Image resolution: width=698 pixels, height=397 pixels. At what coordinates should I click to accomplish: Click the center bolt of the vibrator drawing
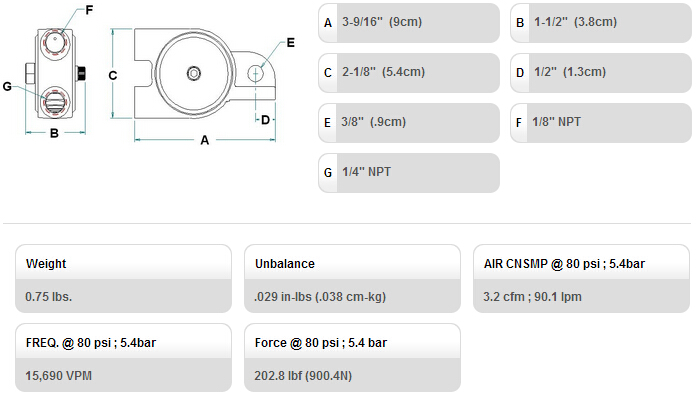[x=194, y=73]
